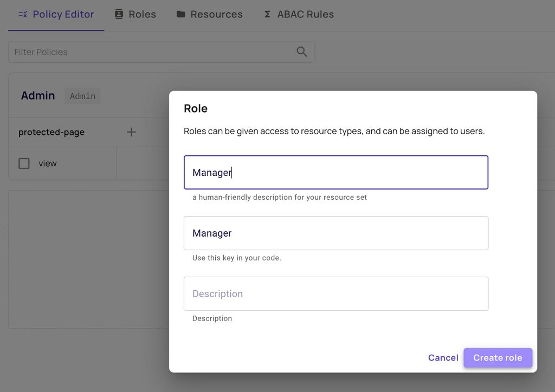
Task: Cancel the Role dialog
Action: pos(443,358)
